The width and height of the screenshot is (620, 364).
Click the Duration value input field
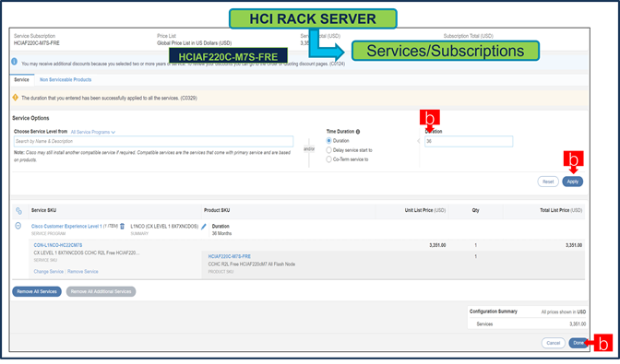coord(469,141)
